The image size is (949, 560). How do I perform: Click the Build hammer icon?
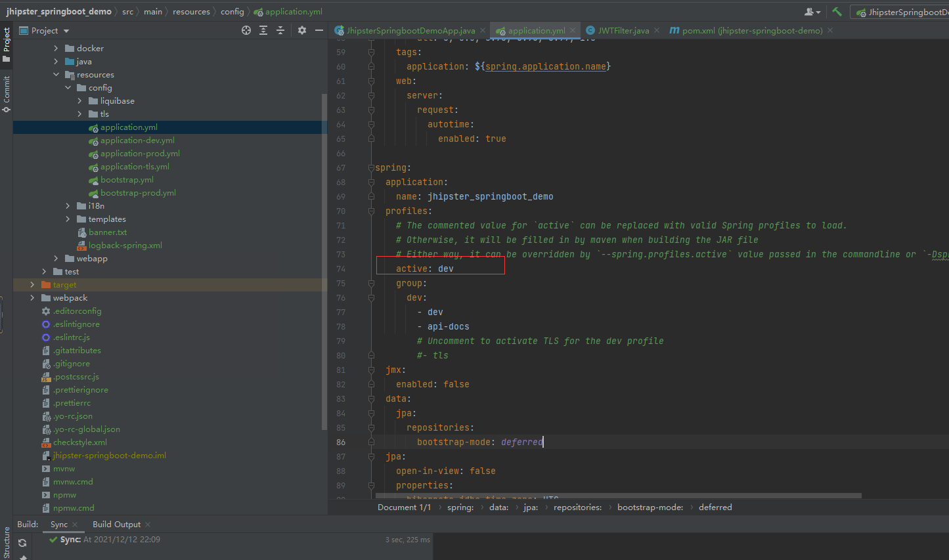[x=837, y=12]
